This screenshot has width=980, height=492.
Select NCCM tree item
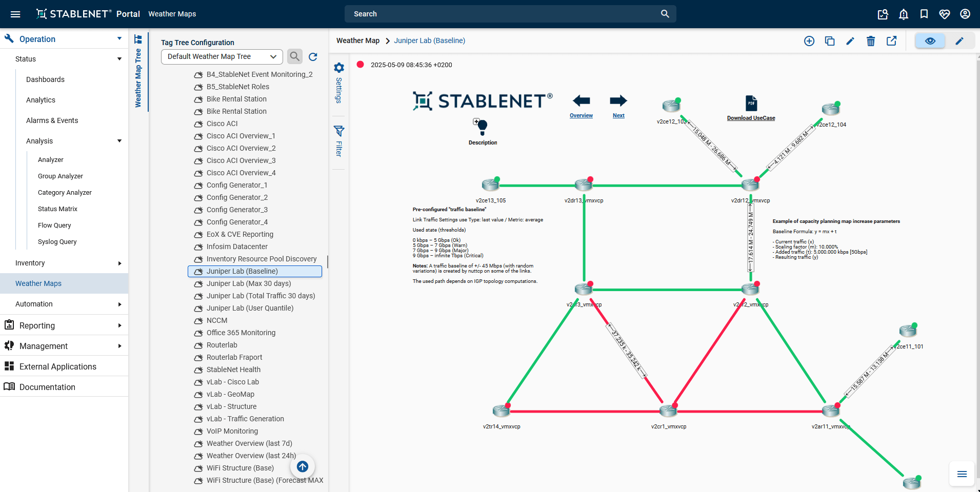pos(217,320)
